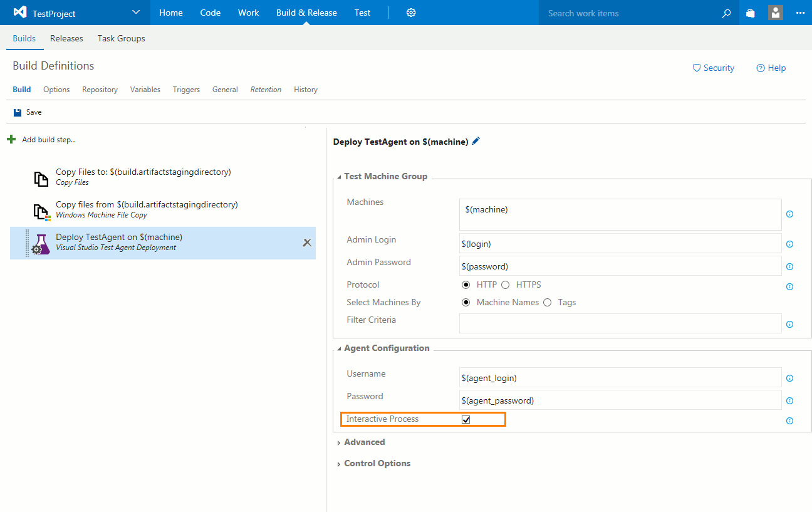Viewport: 812px width, 512px height.
Task: Click the Filter Criteria input field
Action: click(x=620, y=323)
